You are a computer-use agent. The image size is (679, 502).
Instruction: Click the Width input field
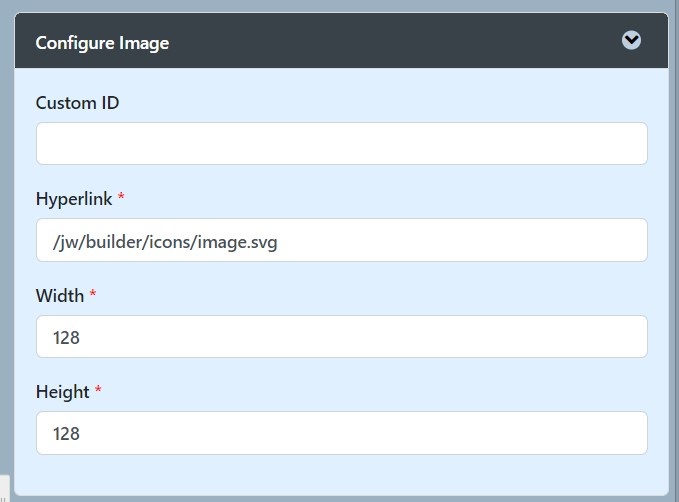[x=342, y=337]
